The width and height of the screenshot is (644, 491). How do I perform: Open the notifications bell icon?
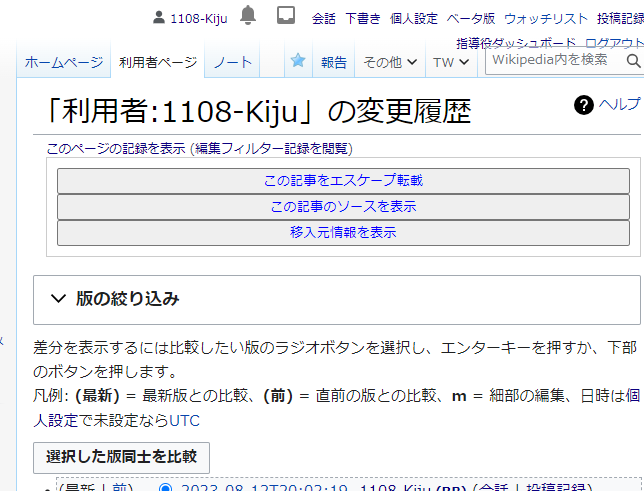[248, 16]
